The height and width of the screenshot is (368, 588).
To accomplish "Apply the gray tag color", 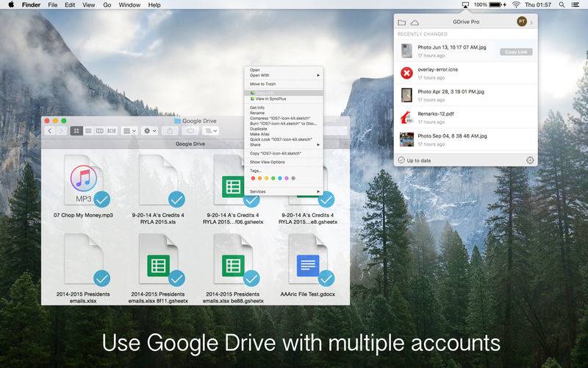I will (293, 178).
